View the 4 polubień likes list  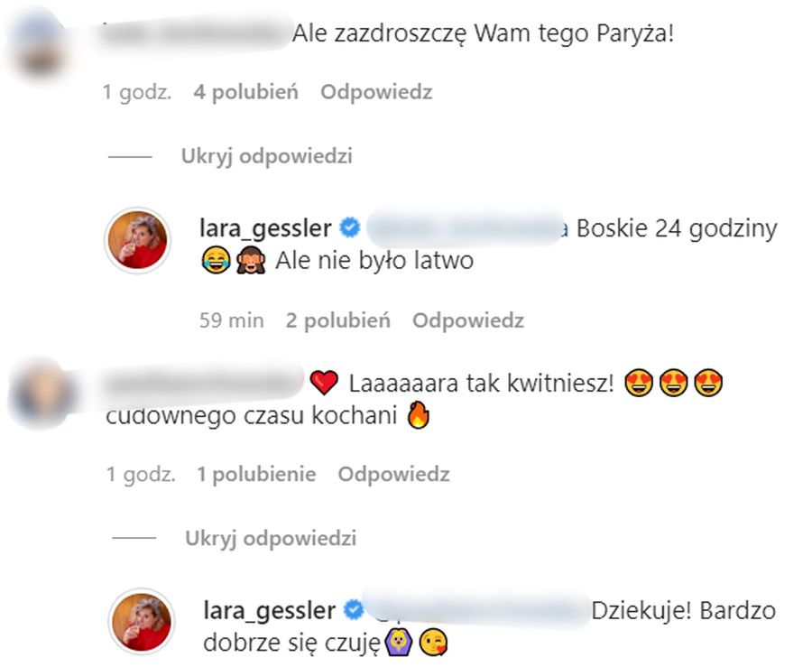[246, 92]
